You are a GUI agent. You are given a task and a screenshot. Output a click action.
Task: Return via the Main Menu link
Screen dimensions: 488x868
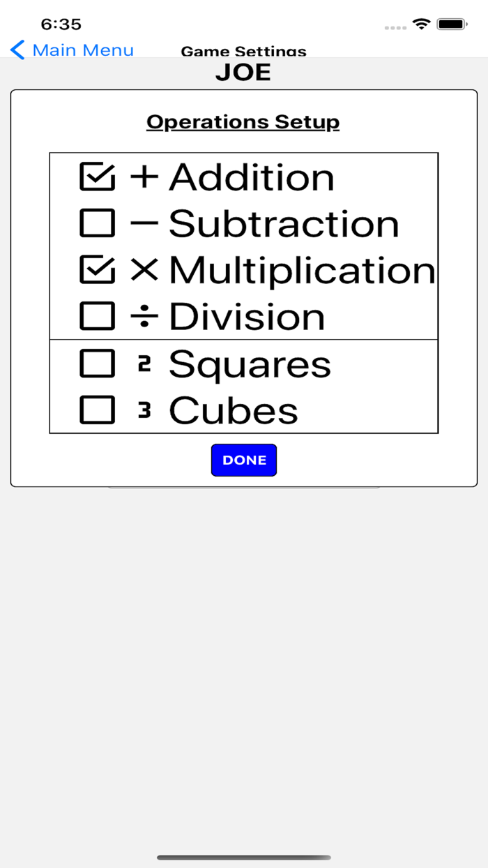[84, 50]
